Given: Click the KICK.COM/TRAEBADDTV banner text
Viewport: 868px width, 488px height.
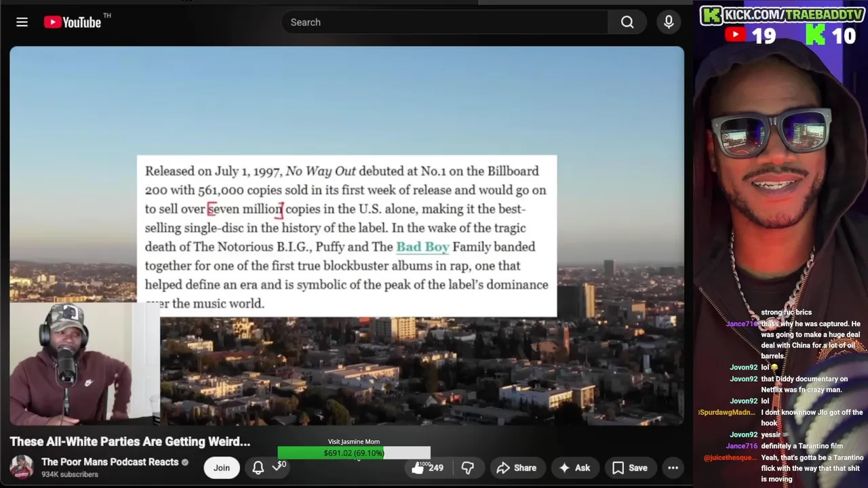Looking at the screenshot, I should pos(795,15).
